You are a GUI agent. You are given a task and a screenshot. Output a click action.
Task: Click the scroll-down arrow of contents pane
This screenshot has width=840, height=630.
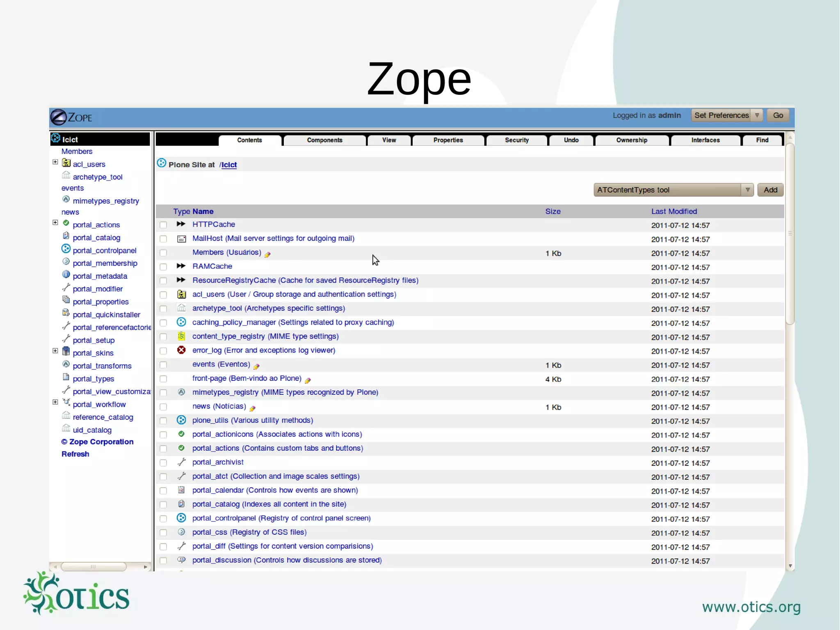790,566
